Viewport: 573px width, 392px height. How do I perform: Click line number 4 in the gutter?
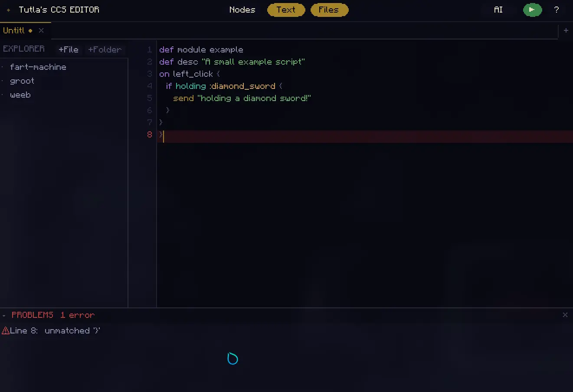[150, 86]
